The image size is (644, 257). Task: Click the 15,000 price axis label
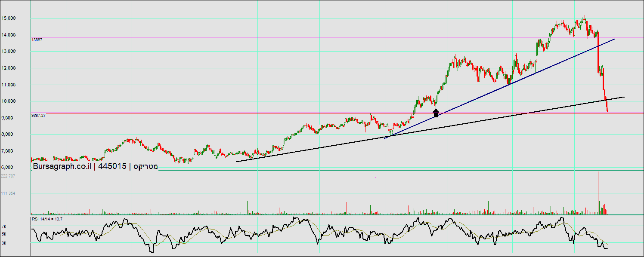point(20,18)
